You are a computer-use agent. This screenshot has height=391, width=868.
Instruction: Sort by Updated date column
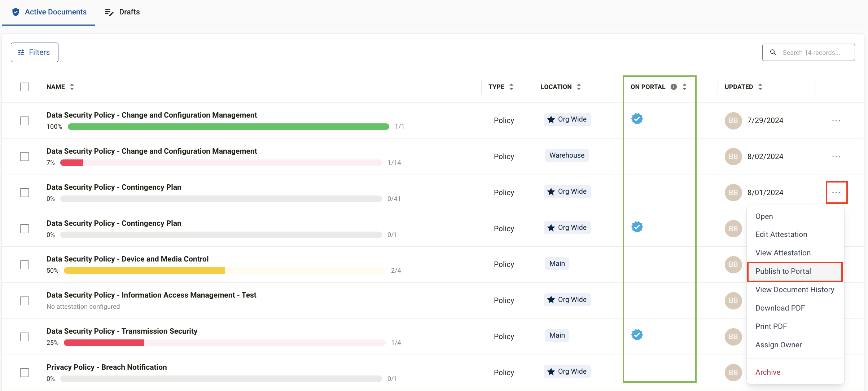click(760, 87)
